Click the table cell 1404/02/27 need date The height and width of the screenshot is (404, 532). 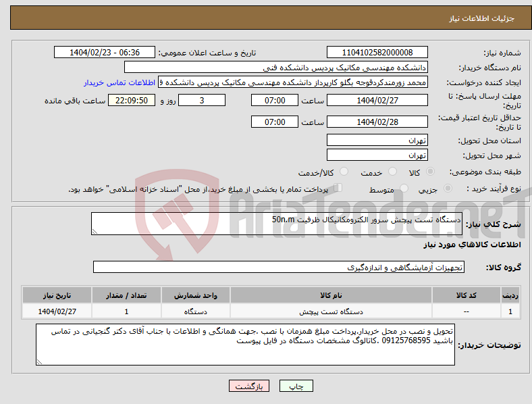tap(57, 311)
